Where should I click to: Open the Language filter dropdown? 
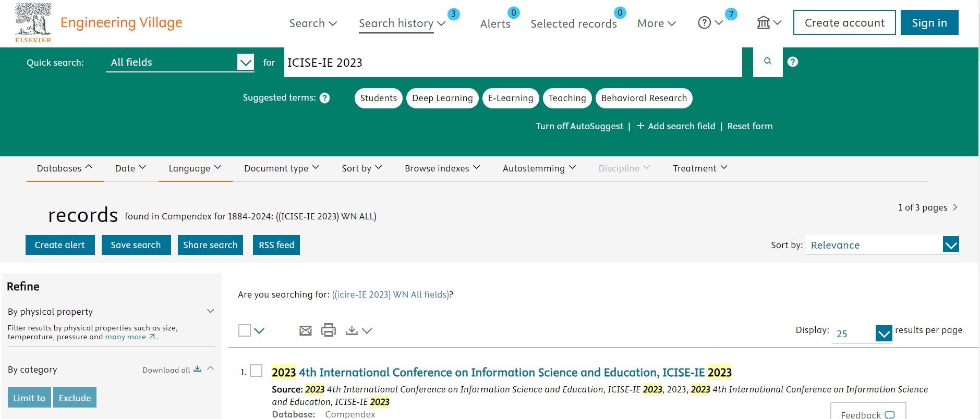[x=195, y=168]
